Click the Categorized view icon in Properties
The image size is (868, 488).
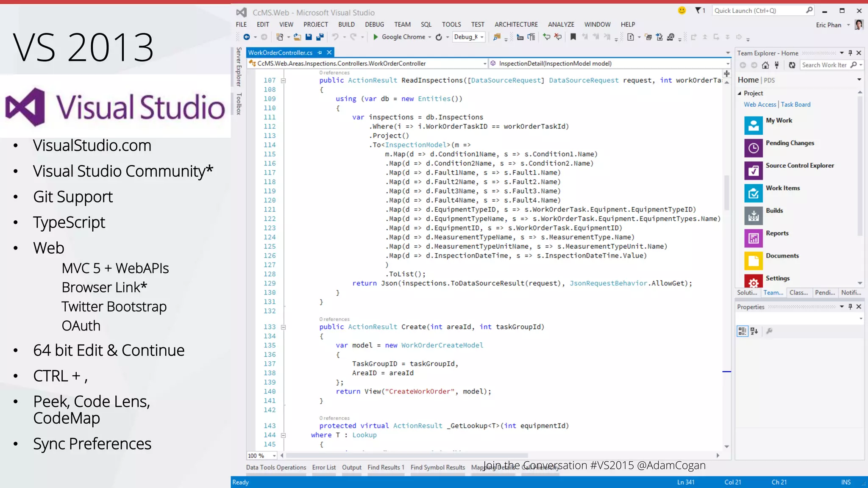coord(742,331)
